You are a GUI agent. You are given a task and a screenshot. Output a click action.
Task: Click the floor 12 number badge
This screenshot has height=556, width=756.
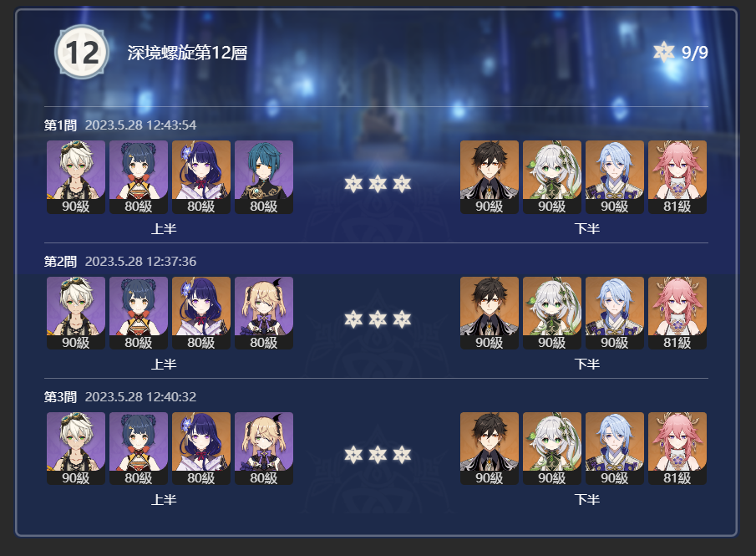click(x=82, y=52)
